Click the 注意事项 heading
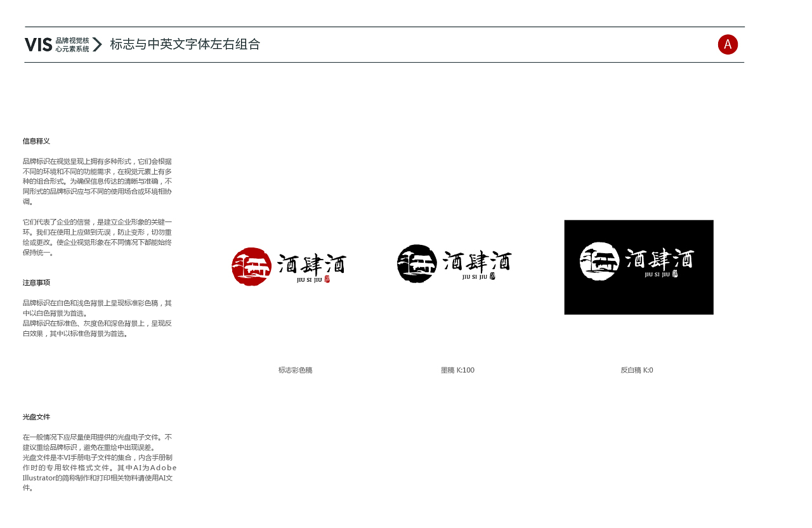This screenshot has width=812, height=528. (x=36, y=282)
